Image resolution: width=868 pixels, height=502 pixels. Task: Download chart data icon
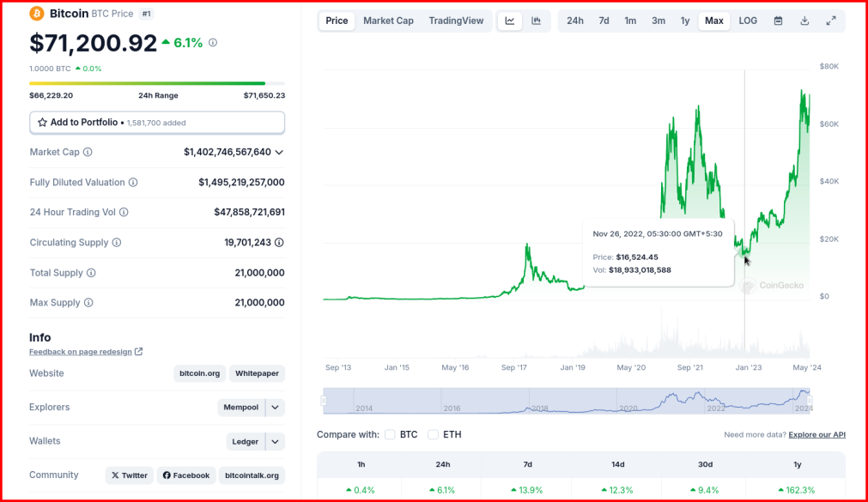804,21
